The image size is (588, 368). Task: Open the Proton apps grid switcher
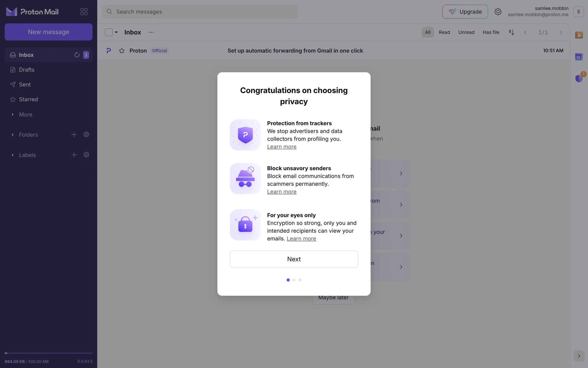(84, 12)
